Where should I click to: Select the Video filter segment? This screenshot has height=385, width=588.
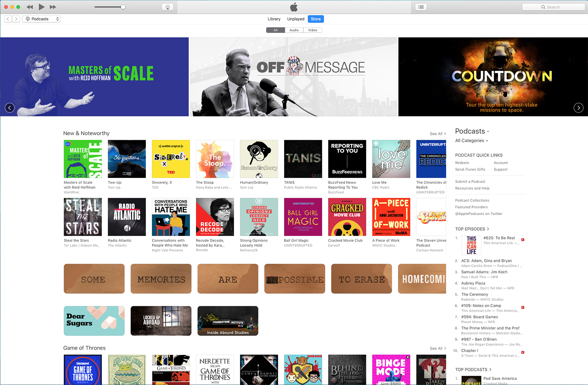pos(312,30)
